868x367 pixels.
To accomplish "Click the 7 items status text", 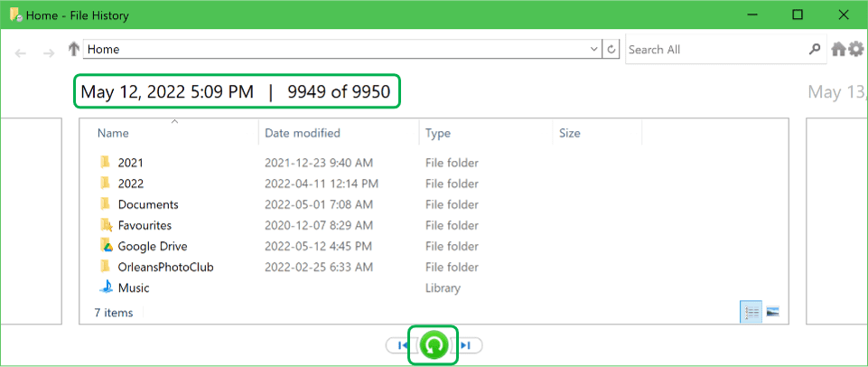I will click(x=114, y=313).
